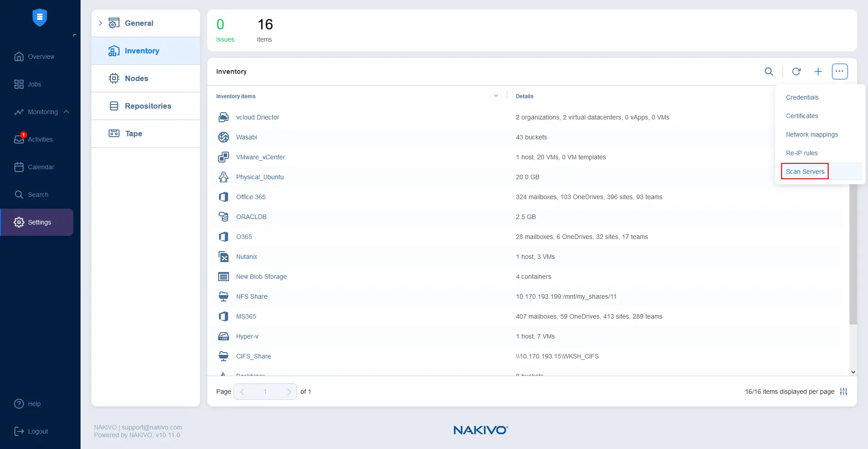Click the Wasabi item icon
Viewport: 868px width, 449px height.
click(224, 137)
